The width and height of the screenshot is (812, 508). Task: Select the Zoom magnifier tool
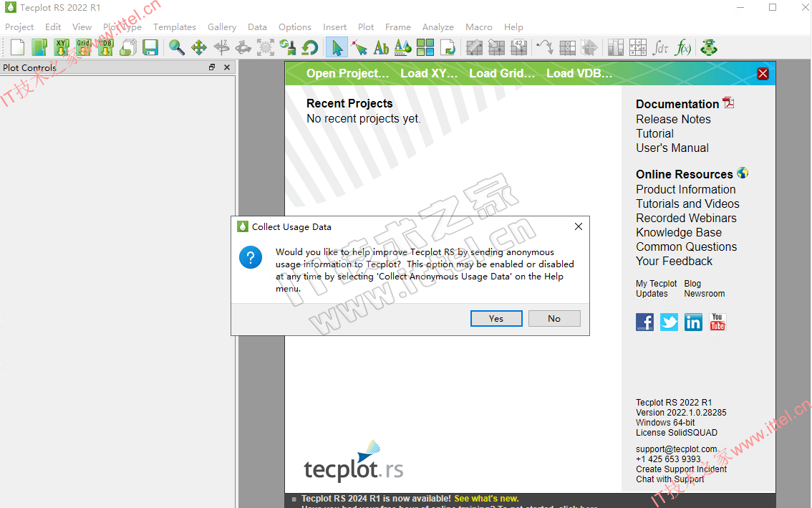(177, 48)
